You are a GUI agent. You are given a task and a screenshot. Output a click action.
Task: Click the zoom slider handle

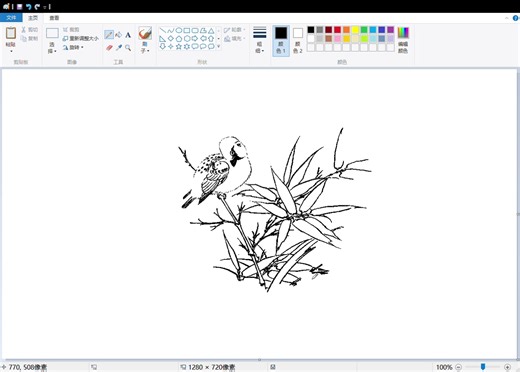483,367
